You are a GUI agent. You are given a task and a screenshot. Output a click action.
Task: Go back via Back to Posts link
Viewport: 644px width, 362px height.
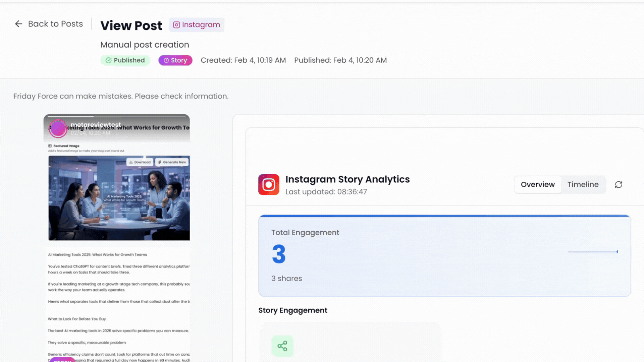[55, 24]
